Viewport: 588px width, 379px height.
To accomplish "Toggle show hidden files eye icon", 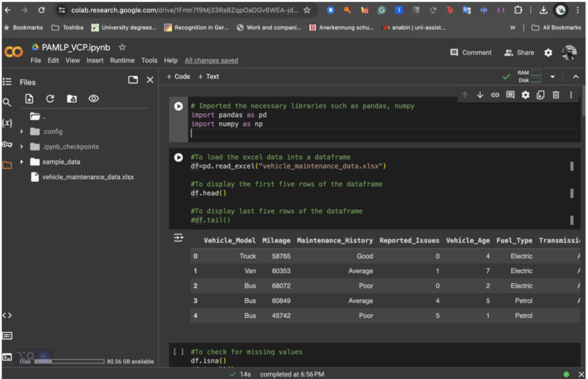I will click(94, 99).
